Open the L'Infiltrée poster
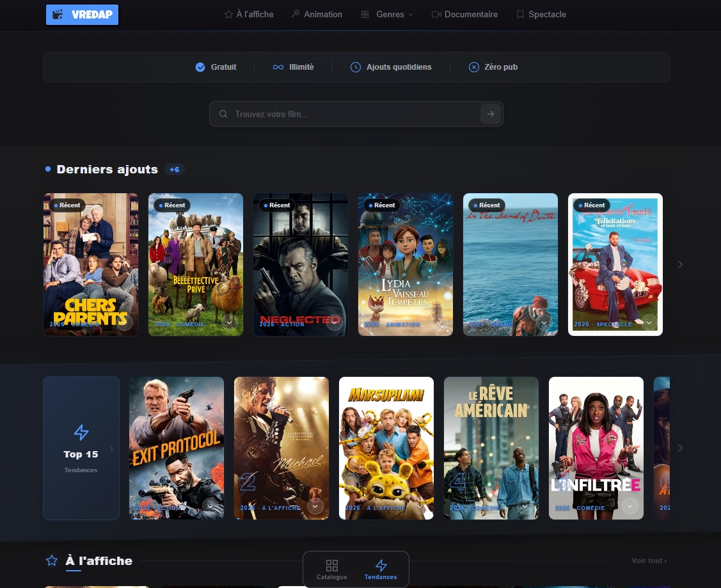This screenshot has height=588, width=721. (596, 449)
